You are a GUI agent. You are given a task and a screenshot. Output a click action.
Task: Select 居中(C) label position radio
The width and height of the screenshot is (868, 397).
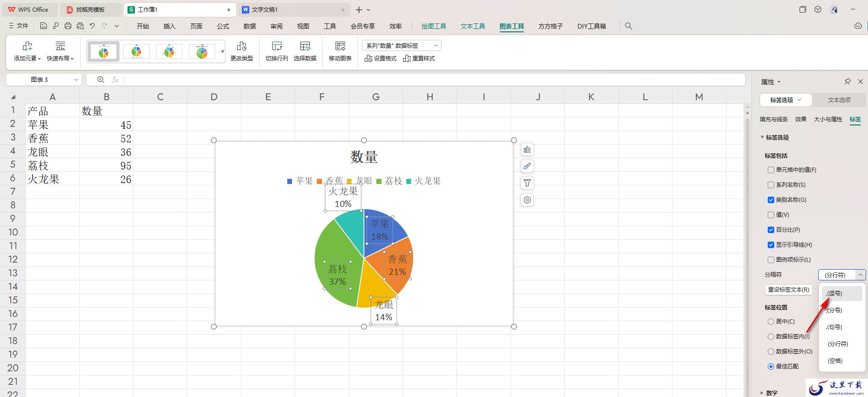(771, 322)
